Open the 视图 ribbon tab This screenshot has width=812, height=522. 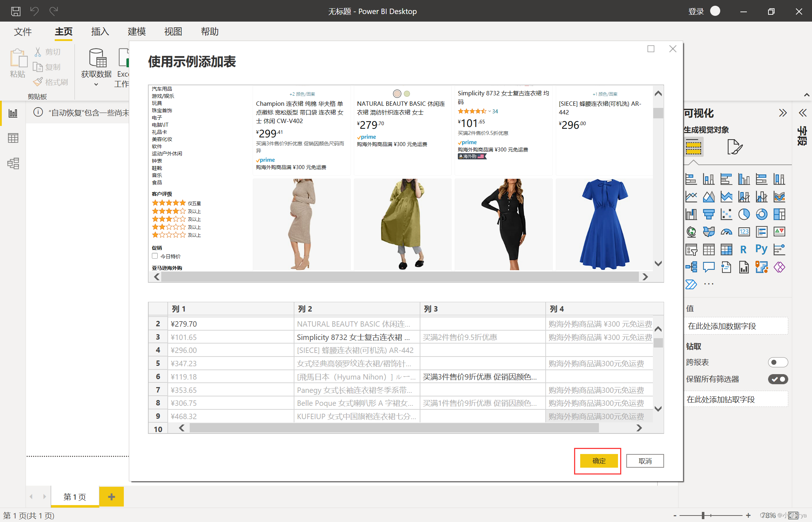(x=173, y=32)
